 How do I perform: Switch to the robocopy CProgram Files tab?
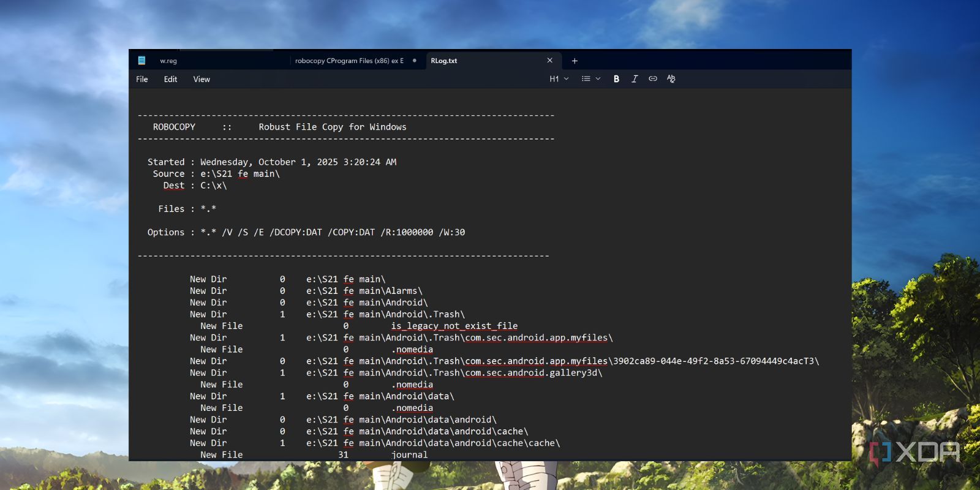(349, 61)
